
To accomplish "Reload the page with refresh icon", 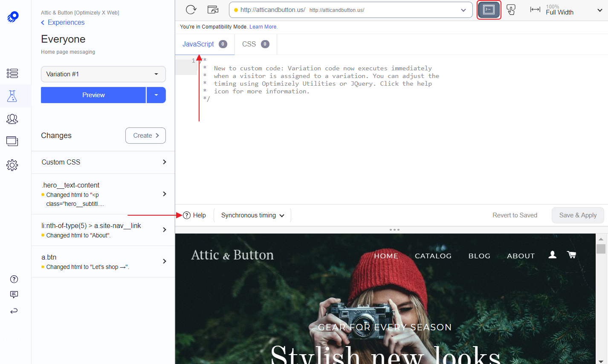I will [191, 9].
